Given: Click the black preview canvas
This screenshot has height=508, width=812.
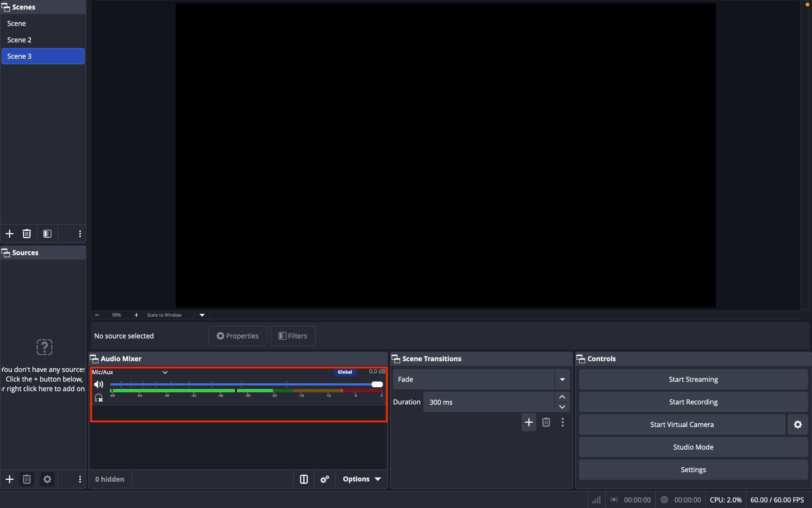Looking at the screenshot, I should click(446, 155).
